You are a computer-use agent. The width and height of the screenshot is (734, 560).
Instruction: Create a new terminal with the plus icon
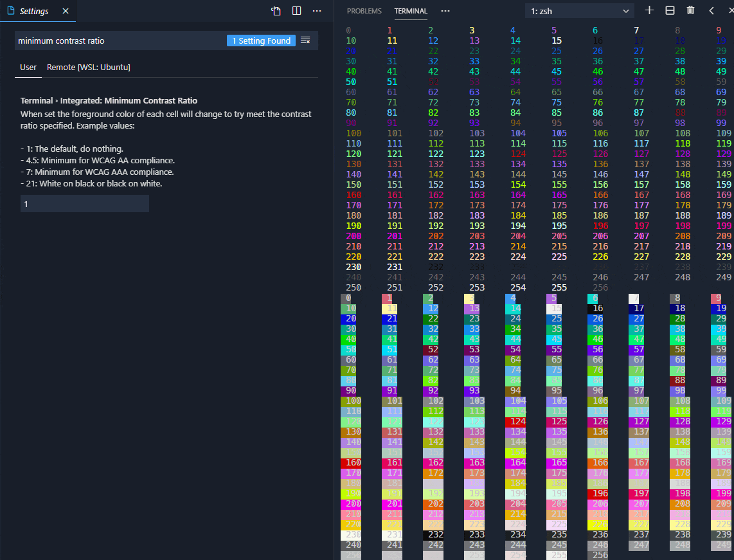pos(649,10)
